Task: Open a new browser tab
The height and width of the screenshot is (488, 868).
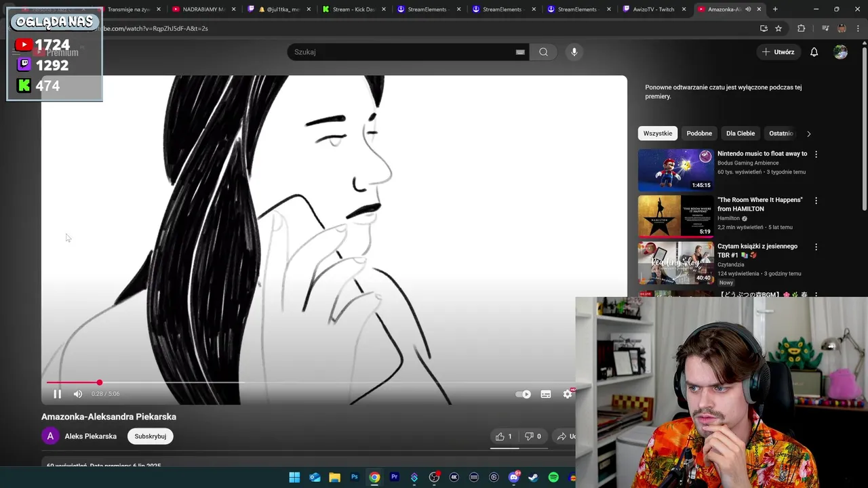Action: (x=775, y=9)
